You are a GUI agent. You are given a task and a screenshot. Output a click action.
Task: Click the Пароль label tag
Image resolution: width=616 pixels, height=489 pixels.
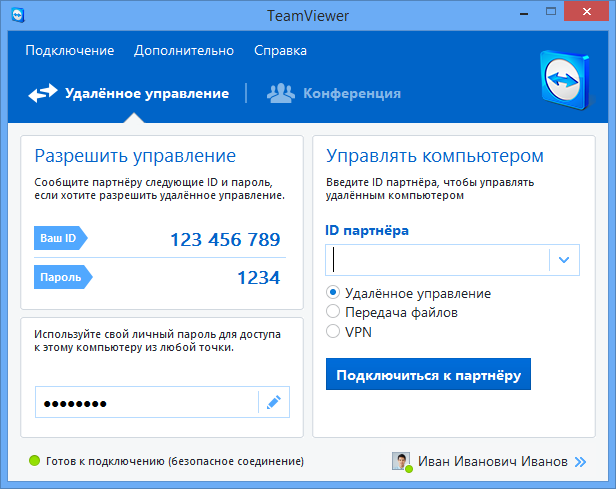click(x=63, y=277)
